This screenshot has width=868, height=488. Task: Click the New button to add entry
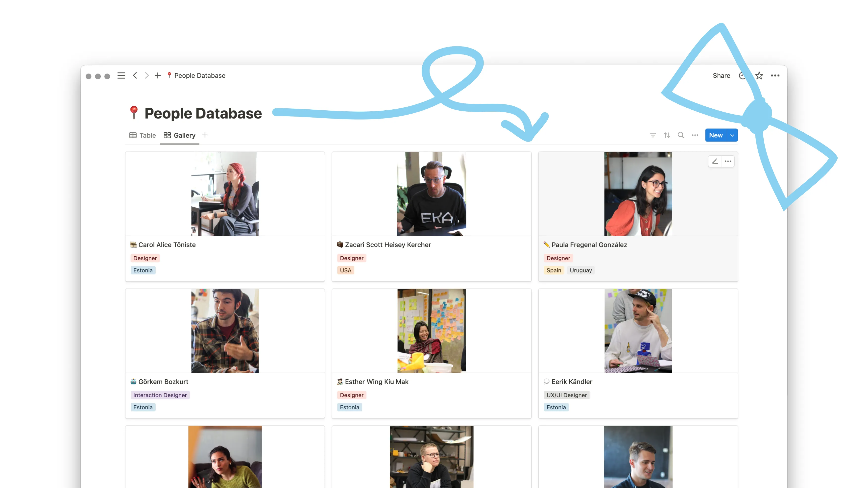point(716,135)
